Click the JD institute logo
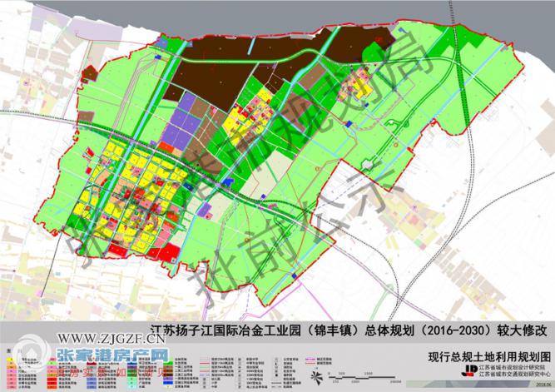Viewport: 555px width, 392px height. pyautogui.click(x=471, y=370)
